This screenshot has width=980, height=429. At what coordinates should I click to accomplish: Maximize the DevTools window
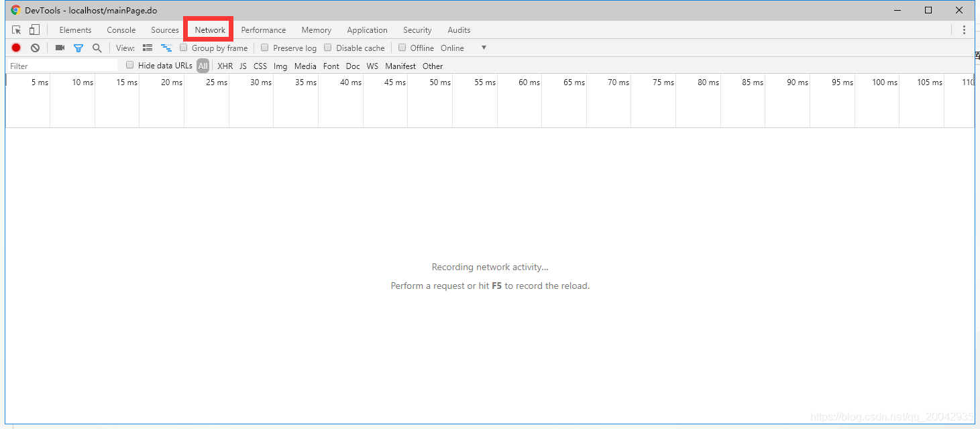point(928,10)
